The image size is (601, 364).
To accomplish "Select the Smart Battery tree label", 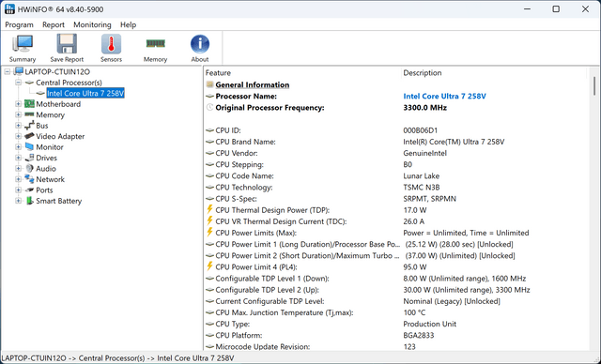I will pos(58,201).
